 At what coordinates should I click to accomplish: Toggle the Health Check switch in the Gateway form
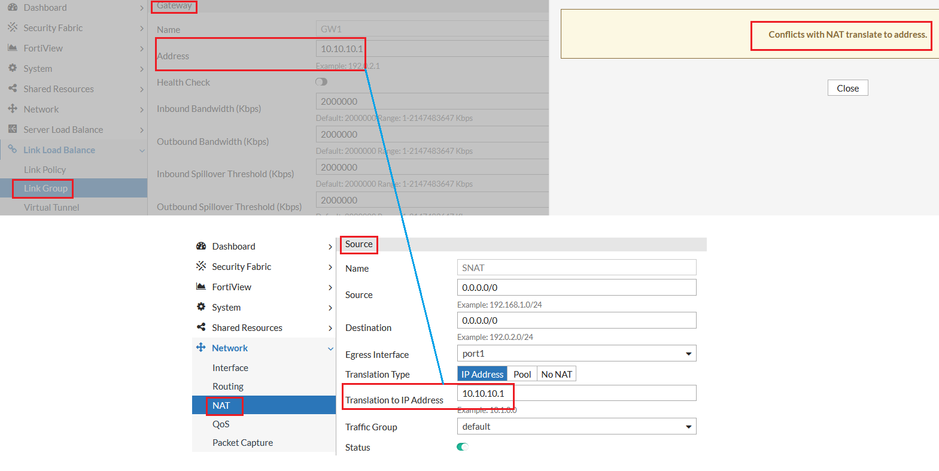(322, 82)
